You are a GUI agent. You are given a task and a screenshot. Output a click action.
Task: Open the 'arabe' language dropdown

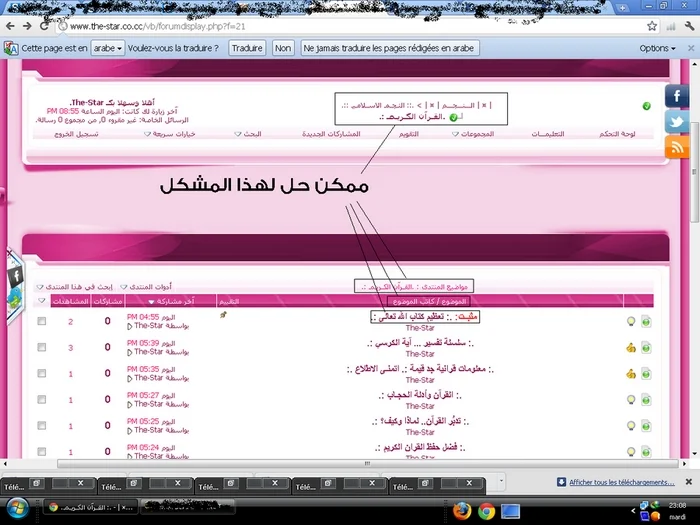(x=107, y=48)
